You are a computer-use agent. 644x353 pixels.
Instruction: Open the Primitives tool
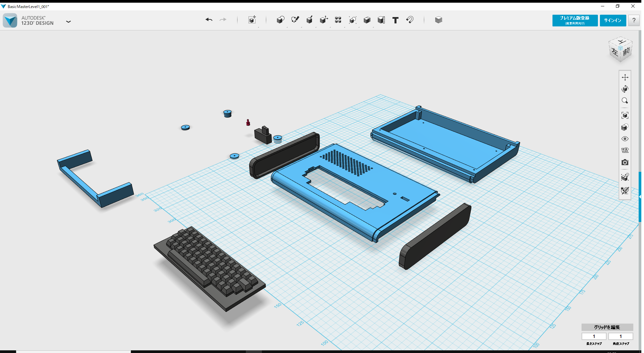280,20
